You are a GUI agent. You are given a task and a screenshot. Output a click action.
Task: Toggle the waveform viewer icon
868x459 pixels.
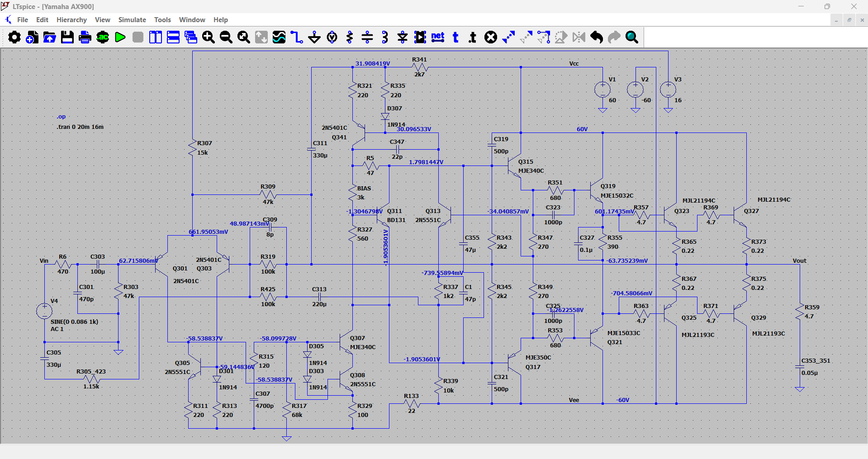[279, 37]
